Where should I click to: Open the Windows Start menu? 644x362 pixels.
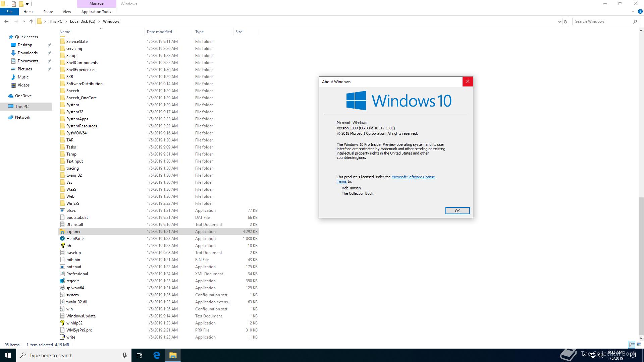pyautogui.click(x=8, y=355)
